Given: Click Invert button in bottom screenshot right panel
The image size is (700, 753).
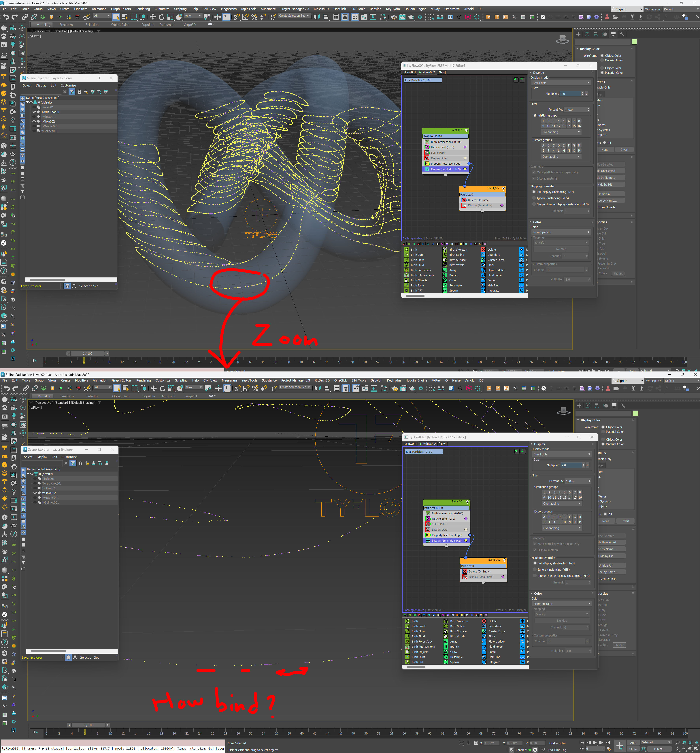Looking at the screenshot, I should pyautogui.click(x=625, y=521).
